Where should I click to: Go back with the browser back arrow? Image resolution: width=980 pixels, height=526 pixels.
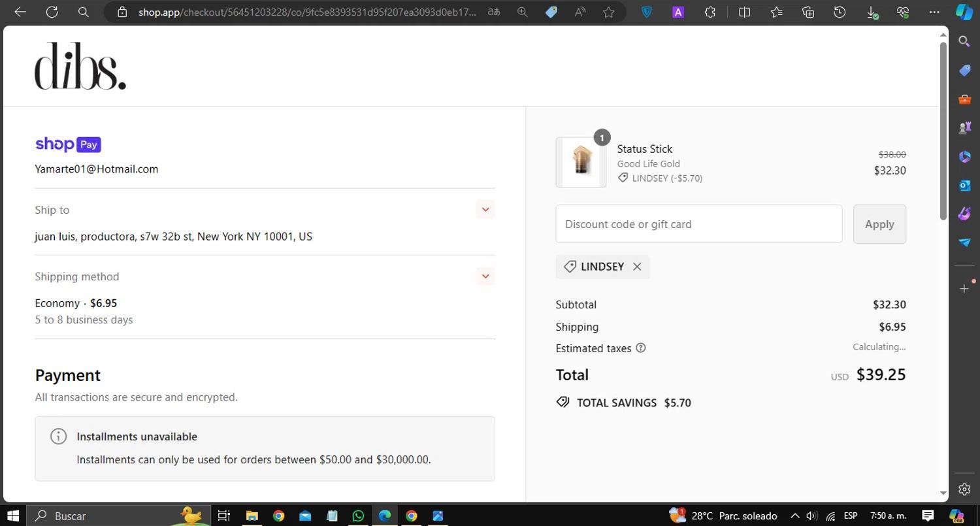point(20,12)
